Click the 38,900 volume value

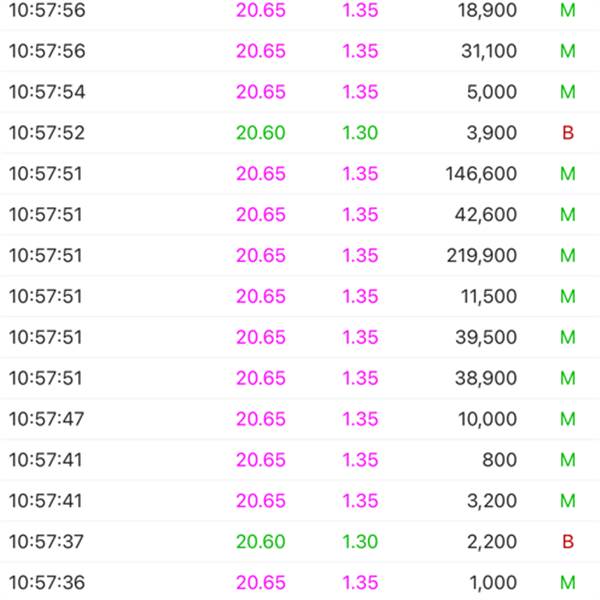(486, 378)
